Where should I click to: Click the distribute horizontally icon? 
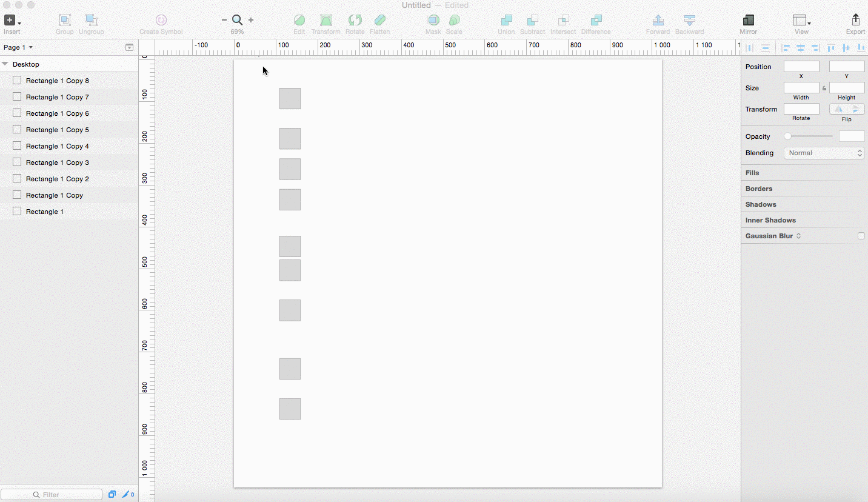pyautogui.click(x=750, y=48)
